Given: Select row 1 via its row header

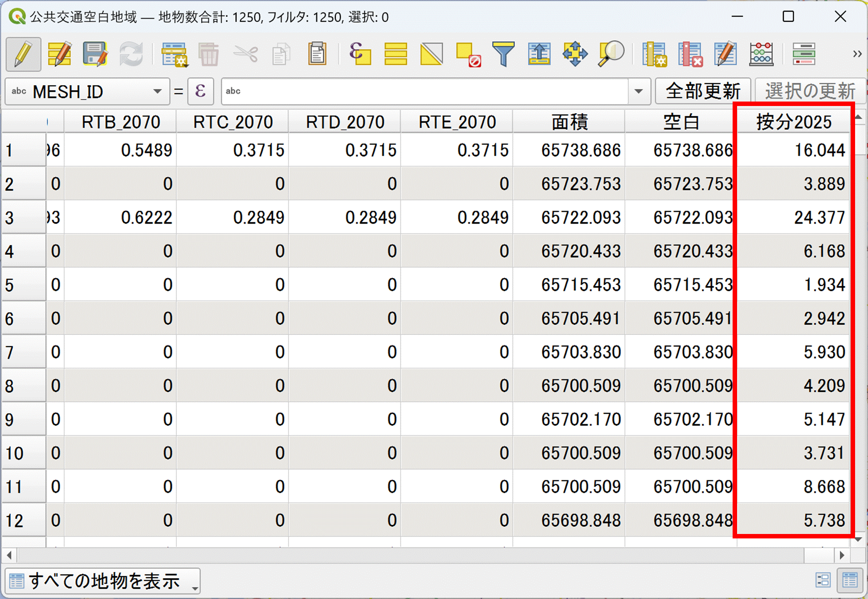Looking at the screenshot, I should coord(24,150).
